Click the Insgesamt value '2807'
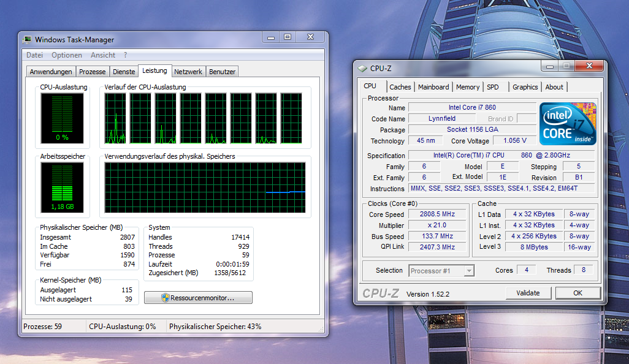 click(127, 237)
